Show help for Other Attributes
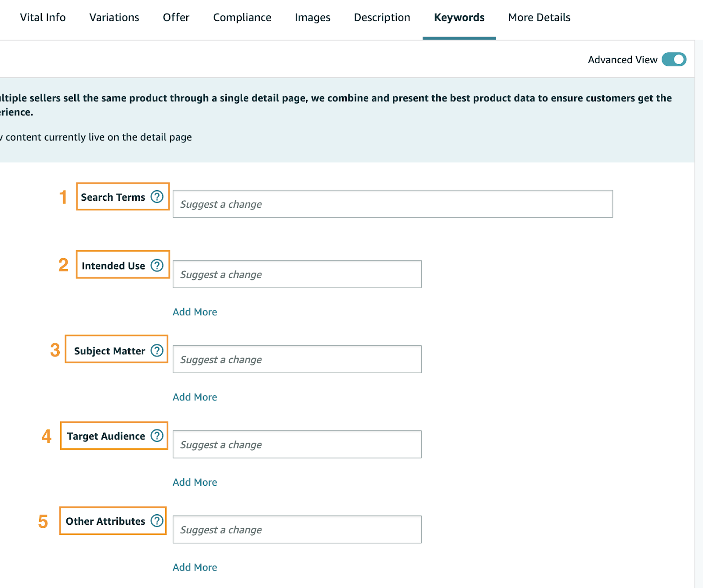The height and width of the screenshot is (588, 703). click(x=157, y=521)
